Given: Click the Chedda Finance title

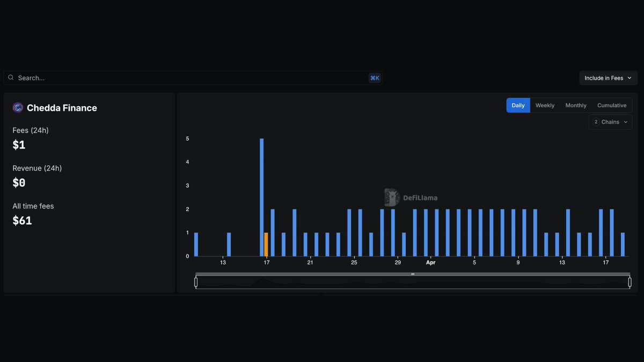Looking at the screenshot, I should (62, 108).
